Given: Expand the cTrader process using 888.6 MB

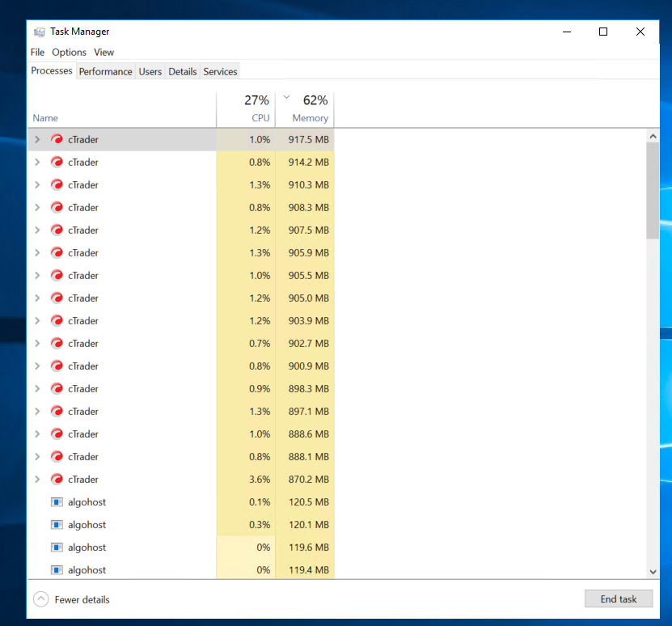Looking at the screenshot, I should pos(37,434).
